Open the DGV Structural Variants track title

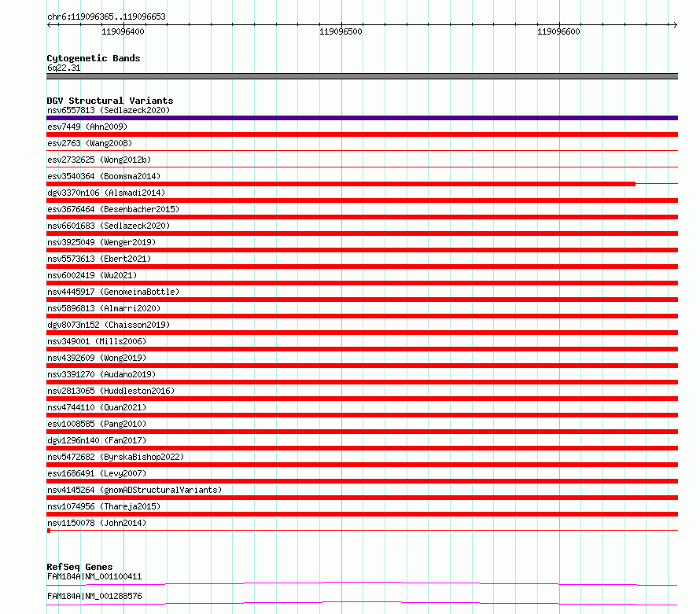110,101
